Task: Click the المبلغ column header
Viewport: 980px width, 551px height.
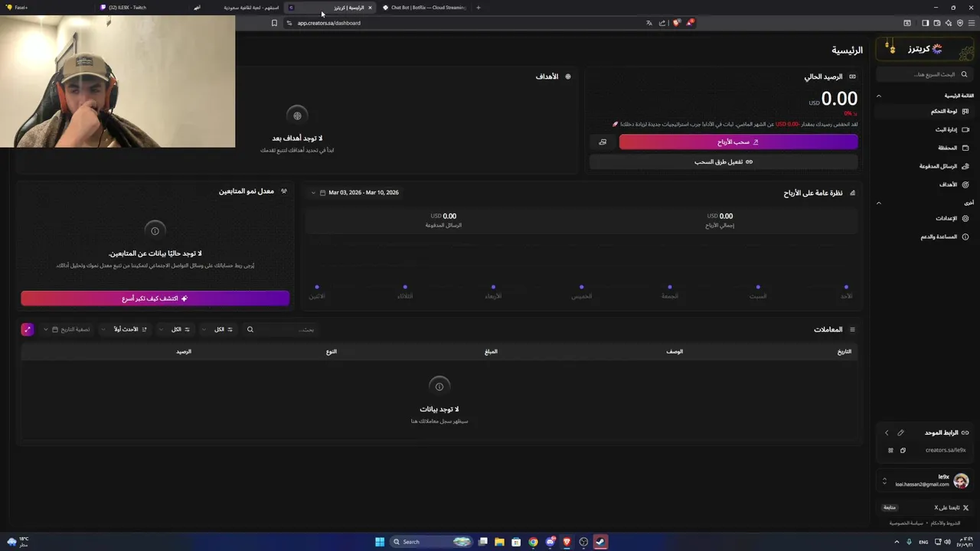Action: 491,351
